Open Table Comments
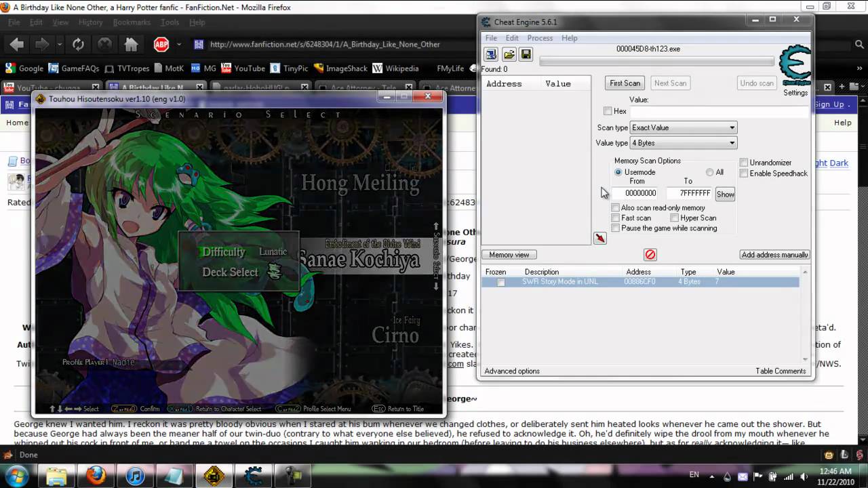The height and width of the screenshot is (488, 868). [x=781, y=371]
